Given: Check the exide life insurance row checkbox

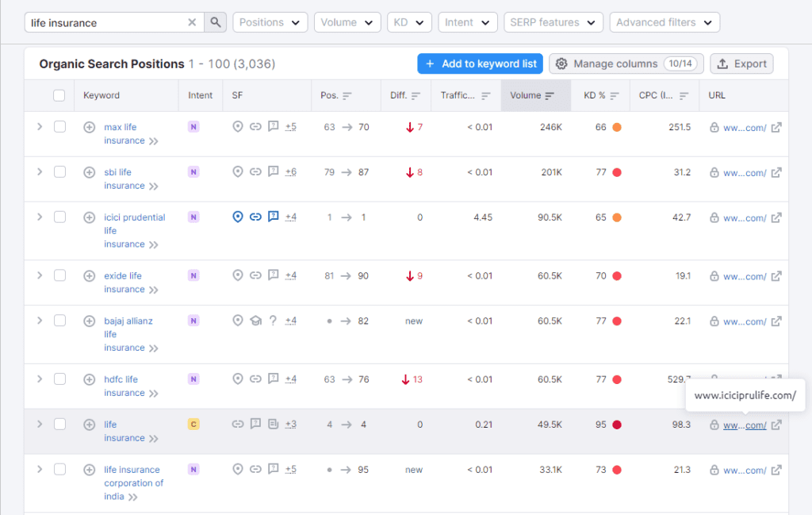Looking at the screenshot, I should point(59,275).
